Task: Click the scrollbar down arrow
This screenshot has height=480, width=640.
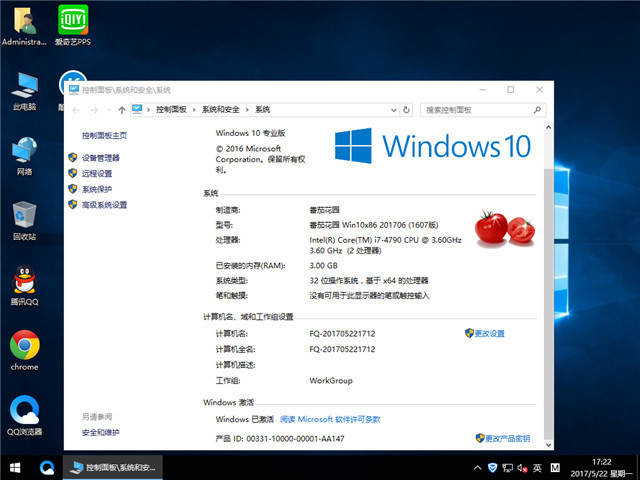Action: [x=549, y=444]
